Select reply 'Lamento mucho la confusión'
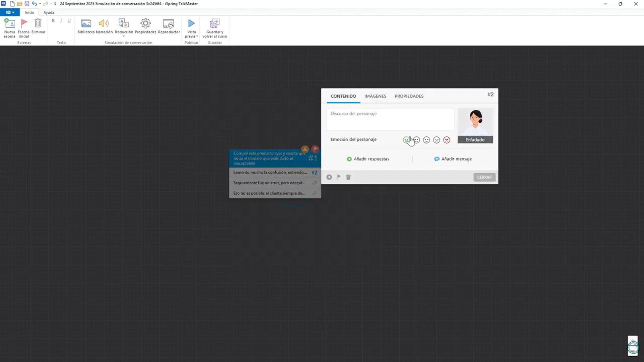644x362 pixels. point(275,173)
